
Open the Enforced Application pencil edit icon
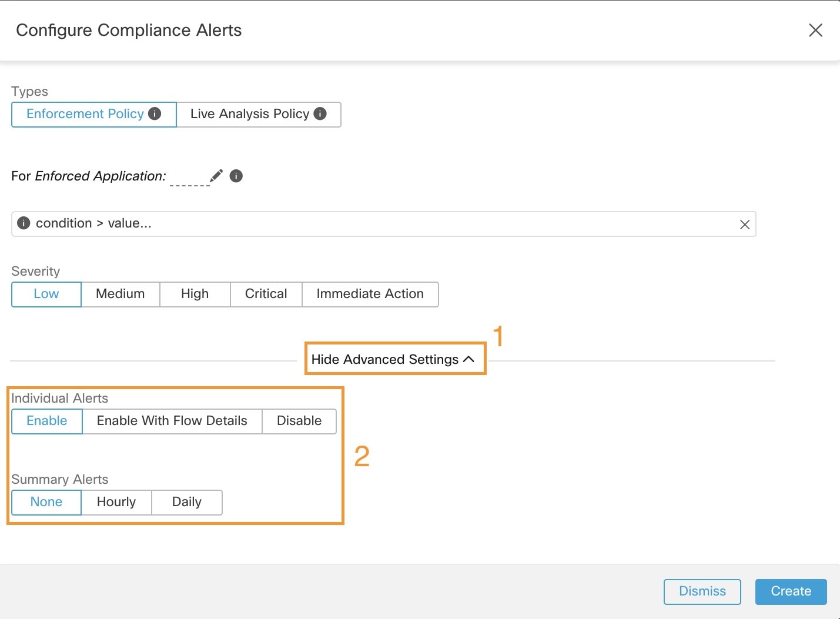216,175
